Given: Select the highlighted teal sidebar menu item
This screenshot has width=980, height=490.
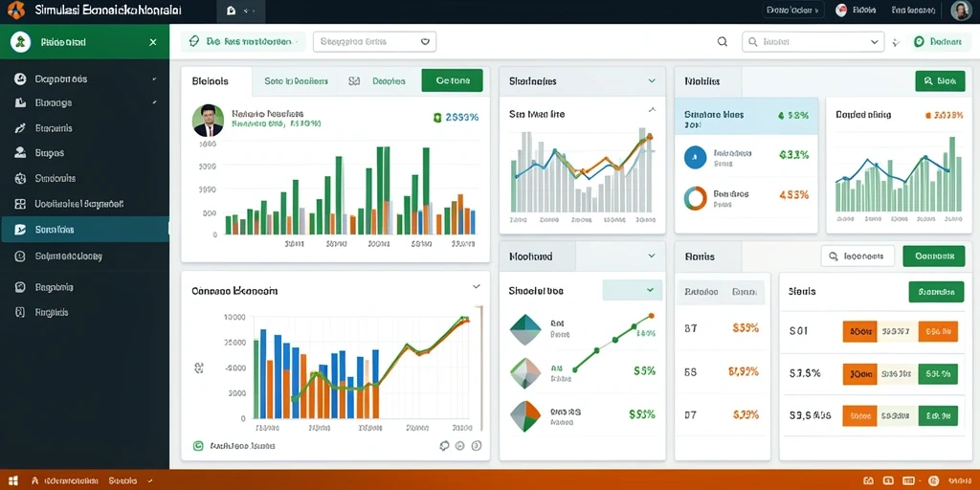Looking at the screenshot, I should [x=84, y=230].
